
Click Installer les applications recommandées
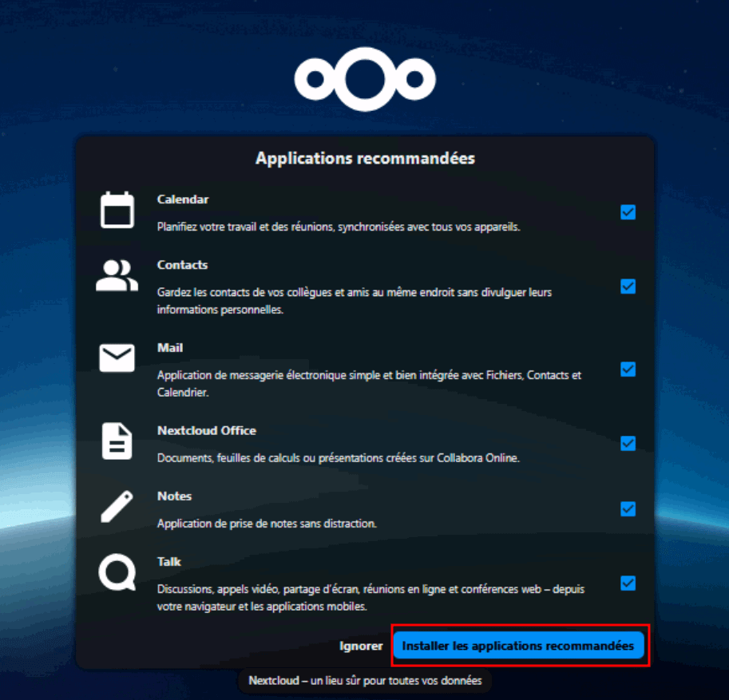click(x=519, y=646)
